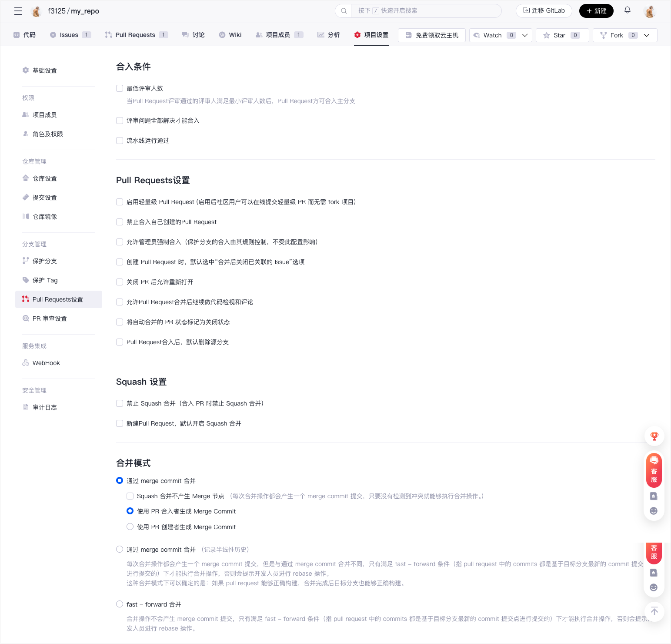Viewport: 671px width, 644px height.
Task: Select 使用 PR 创建者生成 Merge Commit
Action: tap(130, 527)
